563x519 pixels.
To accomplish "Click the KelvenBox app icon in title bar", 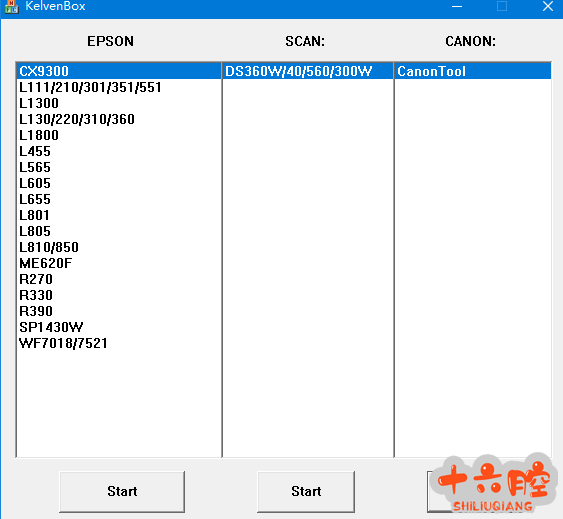I will (11, 6).
